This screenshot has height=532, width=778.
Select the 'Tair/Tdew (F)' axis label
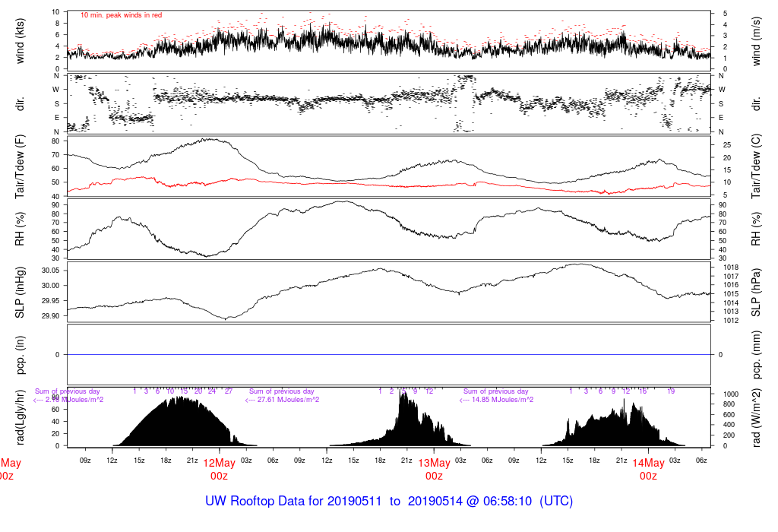pos(20,166)
